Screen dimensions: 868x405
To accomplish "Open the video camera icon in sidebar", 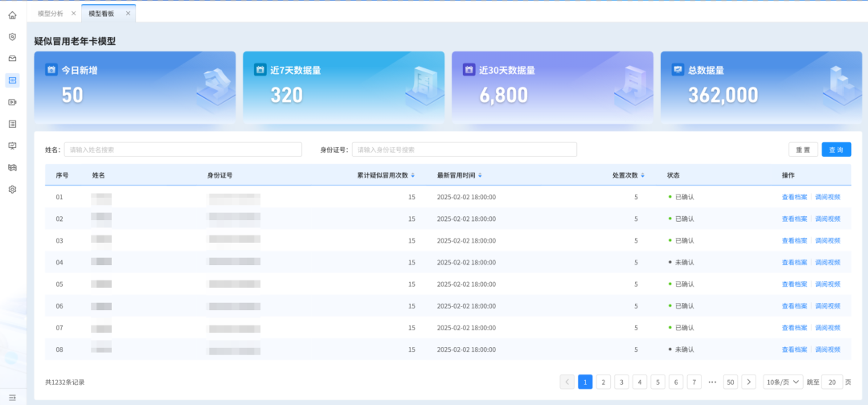I will [x=12, y=102].
